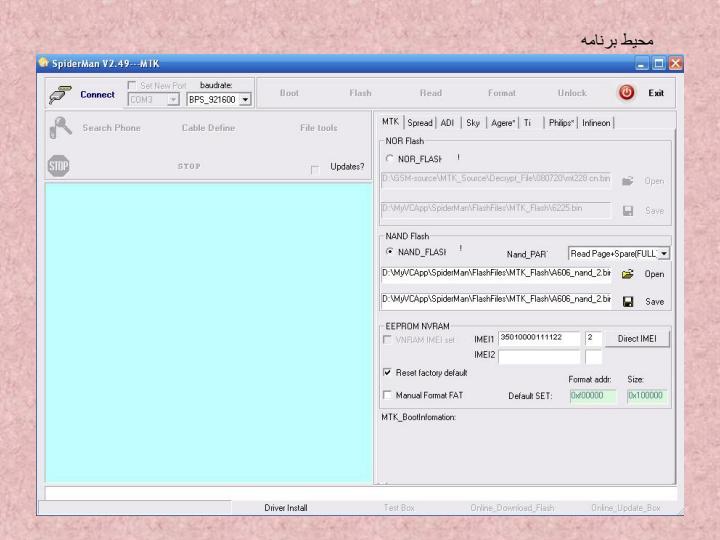The image size is (720, 540).
Task: Toggle the Updates? checkbox
Action: [x=315, y=170]
